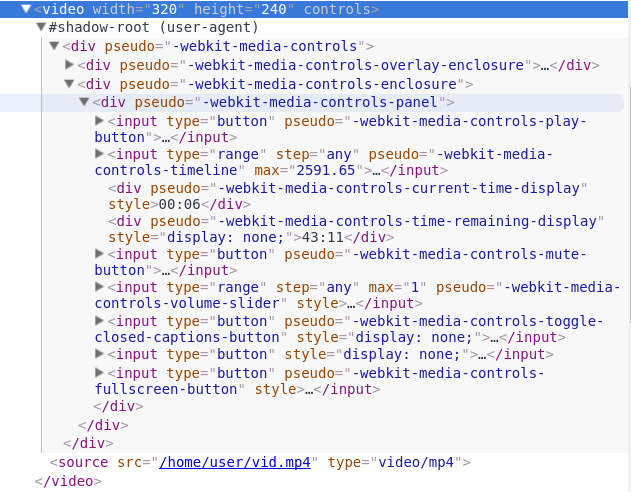The image size is (631, 492).
Task: Expand the input with display none style
Action: [x=99, y=354]
